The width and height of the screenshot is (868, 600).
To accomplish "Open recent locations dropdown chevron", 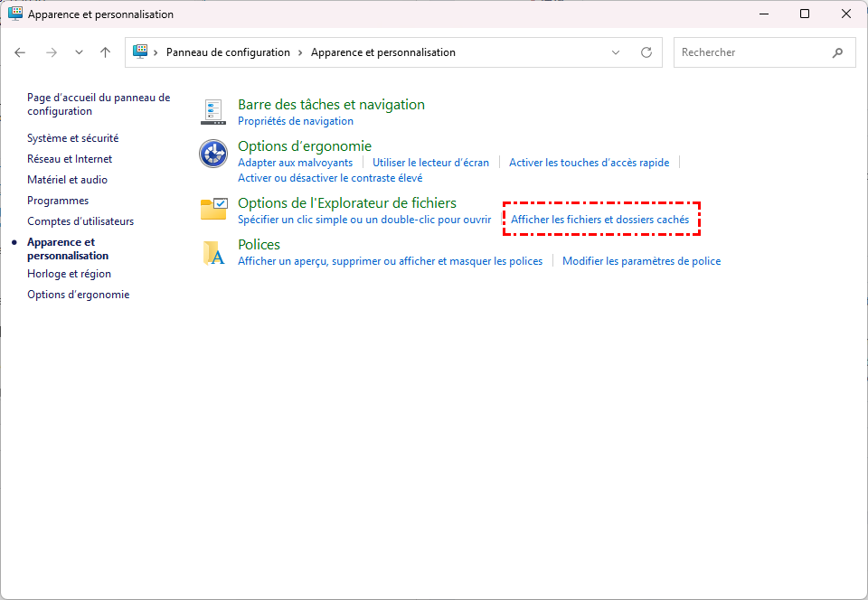I will [79, 52].
